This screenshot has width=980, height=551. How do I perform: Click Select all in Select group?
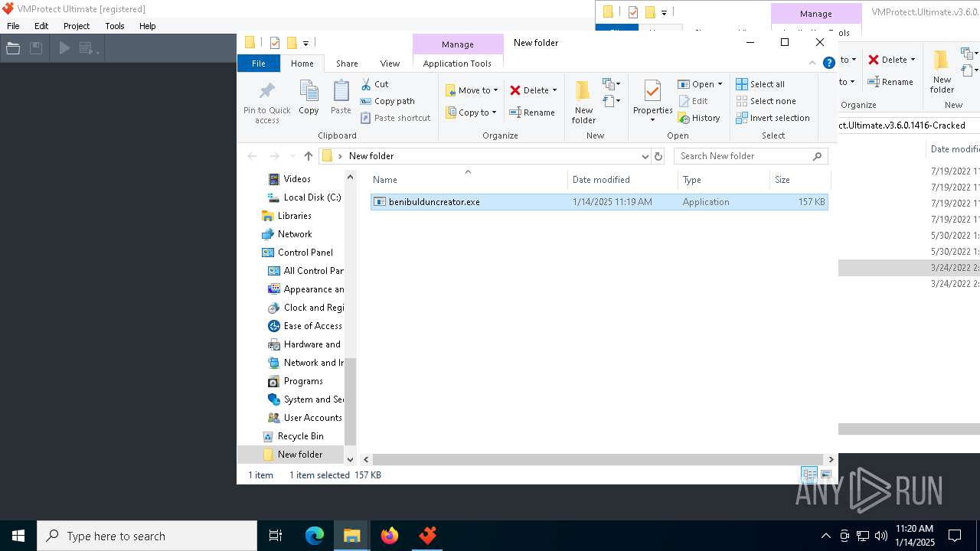[x=760, y=84]
